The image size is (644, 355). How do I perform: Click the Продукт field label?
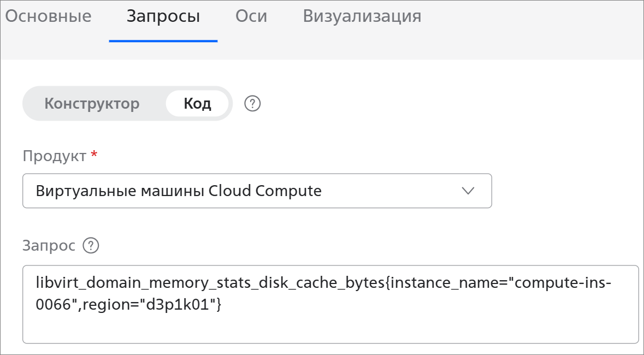pyautogui.click(x=54, y=156)
